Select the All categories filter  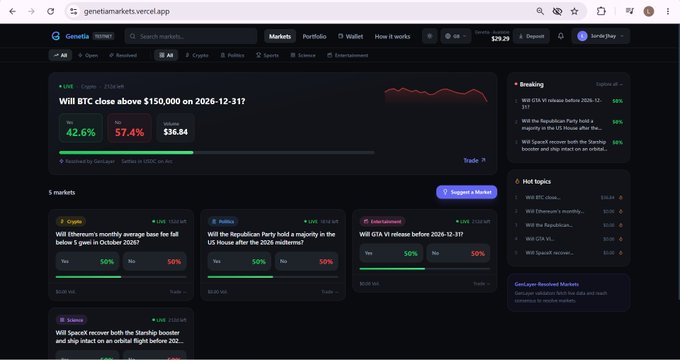[x=166, y=56]
